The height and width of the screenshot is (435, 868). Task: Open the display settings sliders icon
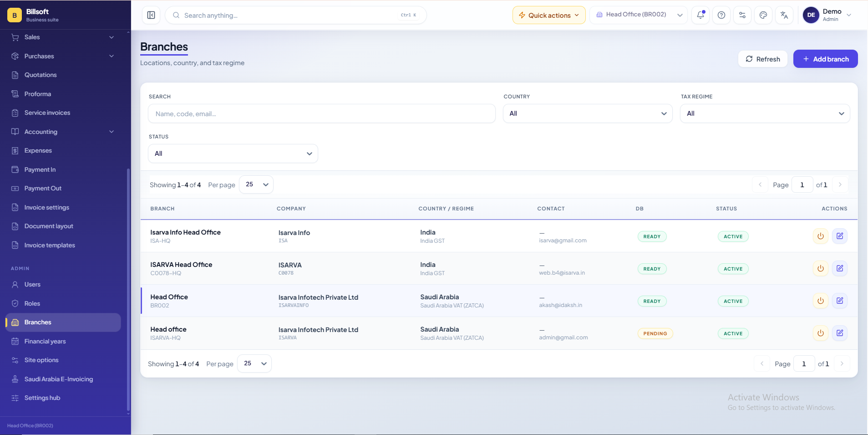coord(742,15)
